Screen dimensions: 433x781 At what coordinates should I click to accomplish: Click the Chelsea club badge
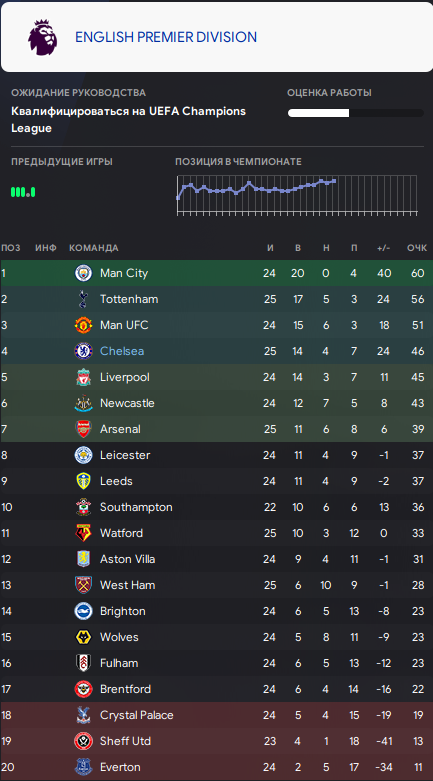point(83,351)
